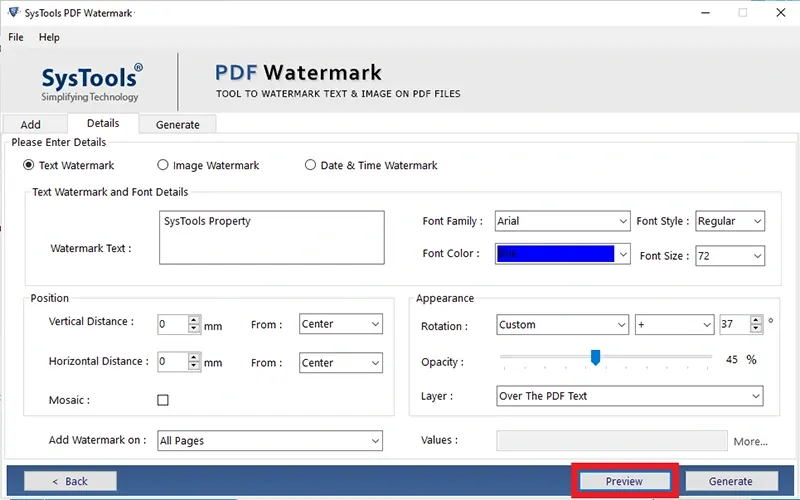Screen dimensions: 800x500
Task: Open the File menu
Action: click(16, 37)
